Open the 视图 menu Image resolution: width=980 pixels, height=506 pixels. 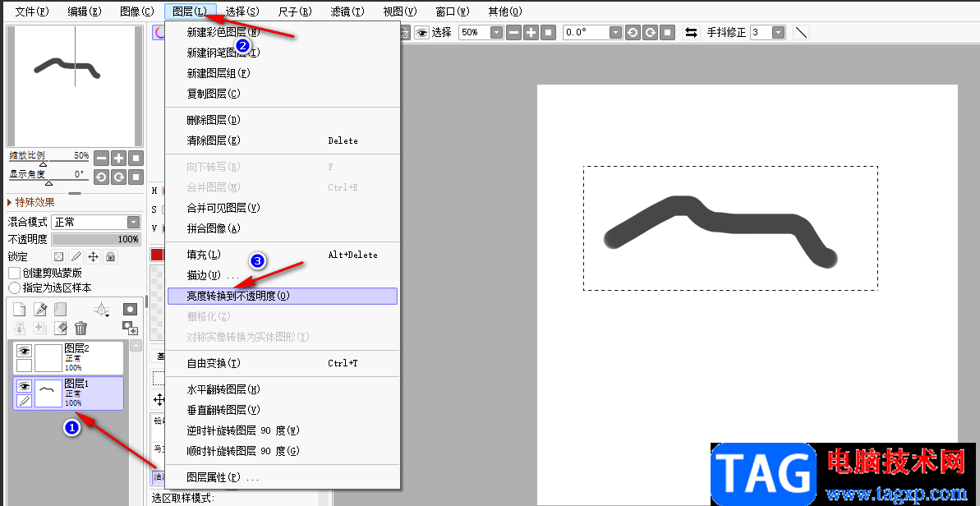point(400,11)
